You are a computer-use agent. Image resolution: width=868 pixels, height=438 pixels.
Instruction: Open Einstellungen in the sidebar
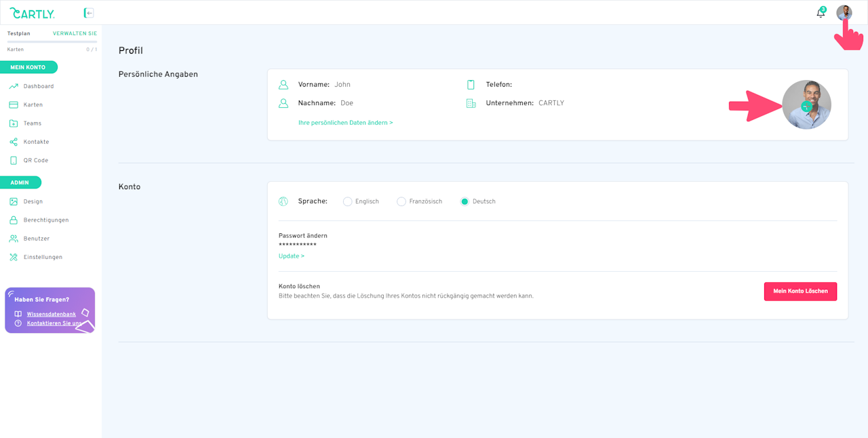pos(43,257)
